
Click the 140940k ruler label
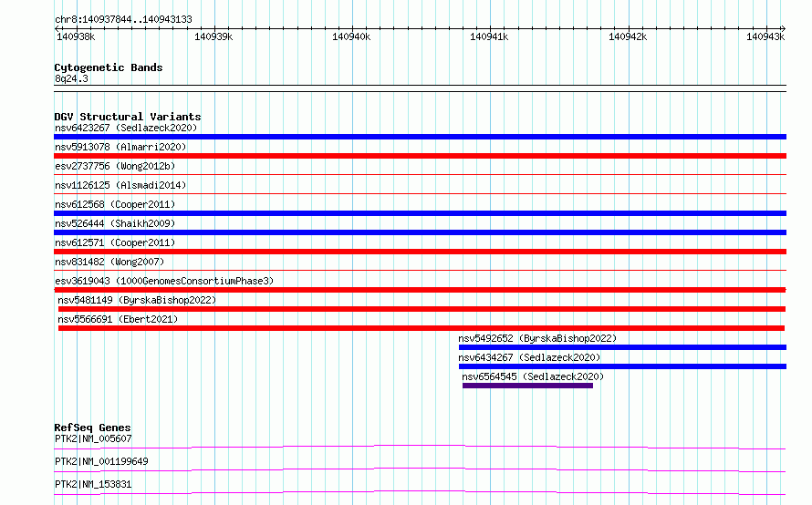click(x=351, y=36)
